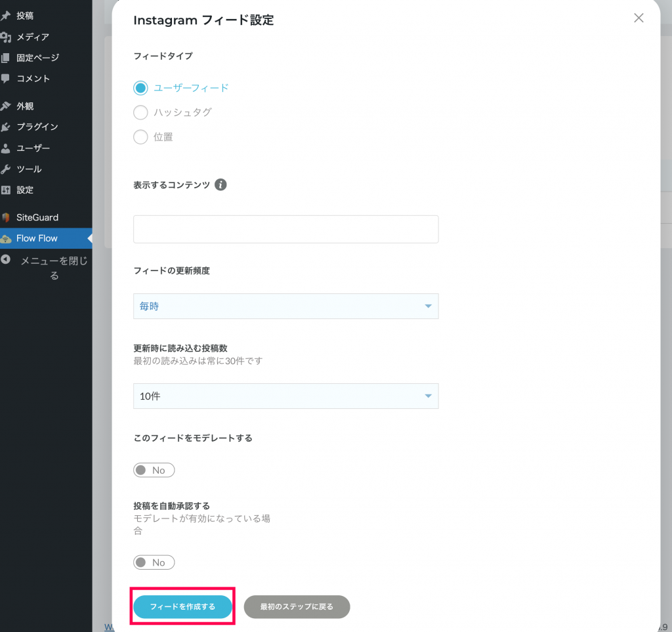Click the wrench icon beside ツール
672x632 pixels.
coord(5,169)
